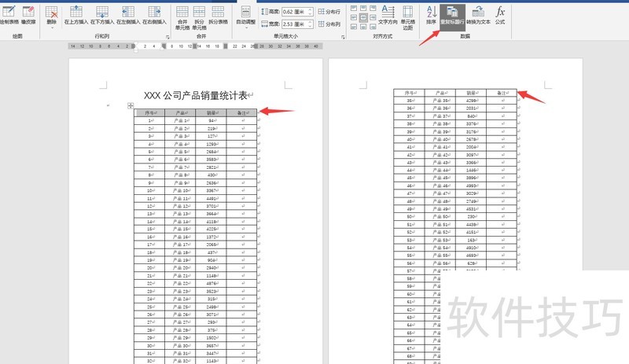Click Split Table (拆分表格)
The width and height of the screenshot is (629, 364).
click(218, 15)
